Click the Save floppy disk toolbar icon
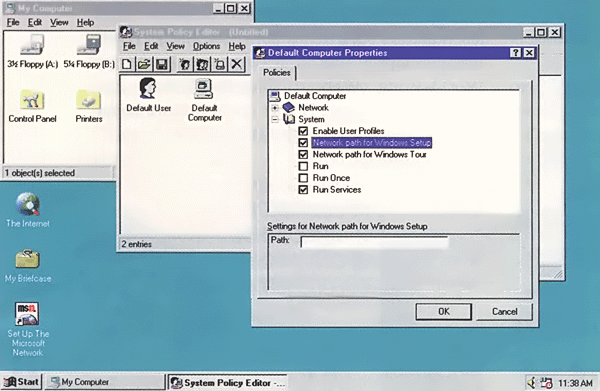Image resolution: width=600 pixels, height=391 pixels. tap(162, 64)
